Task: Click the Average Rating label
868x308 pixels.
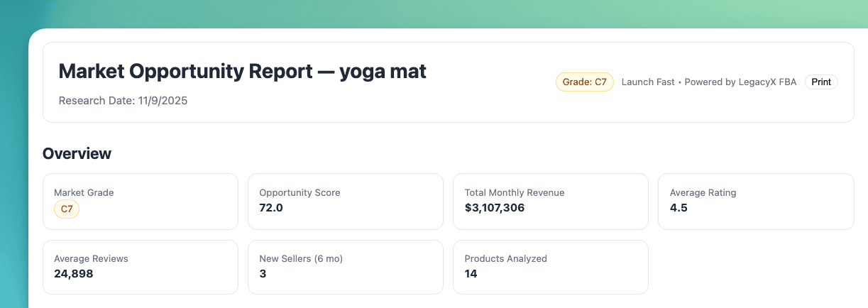Action: (x=703, y=192)
